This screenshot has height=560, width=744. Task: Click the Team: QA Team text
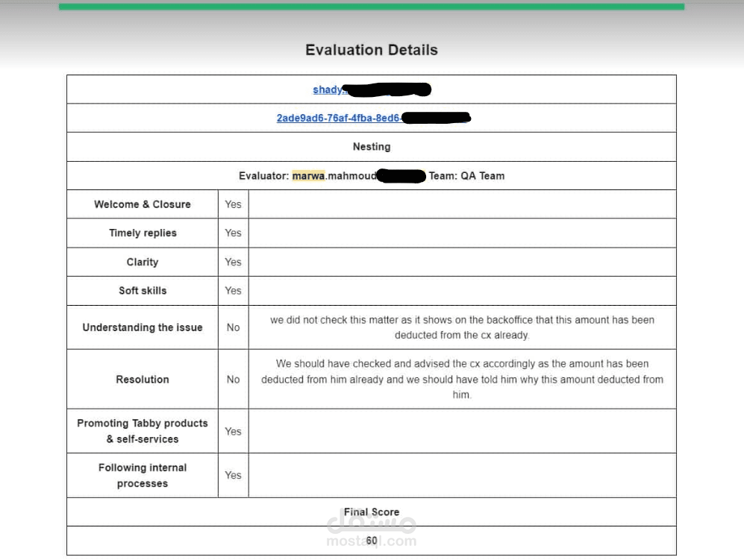pos(467,176)
